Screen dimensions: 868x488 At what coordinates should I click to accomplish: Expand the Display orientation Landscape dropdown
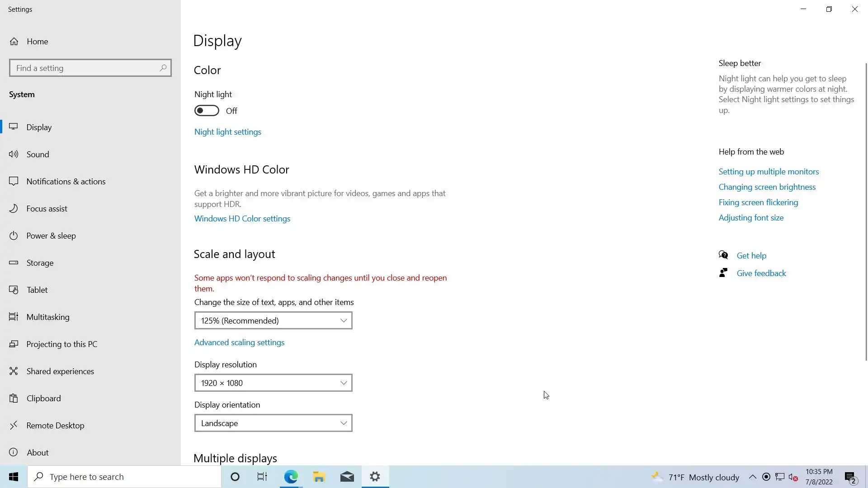273,423
